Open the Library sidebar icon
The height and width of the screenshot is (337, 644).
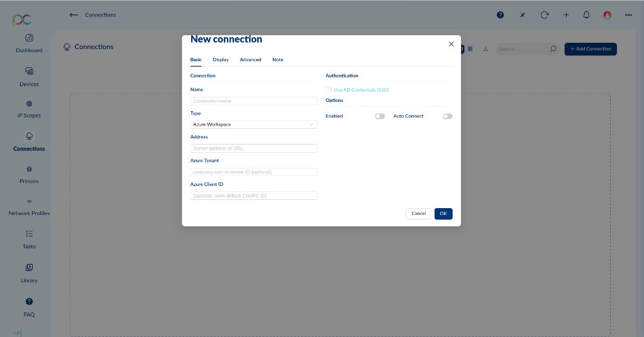coord(29,267)
